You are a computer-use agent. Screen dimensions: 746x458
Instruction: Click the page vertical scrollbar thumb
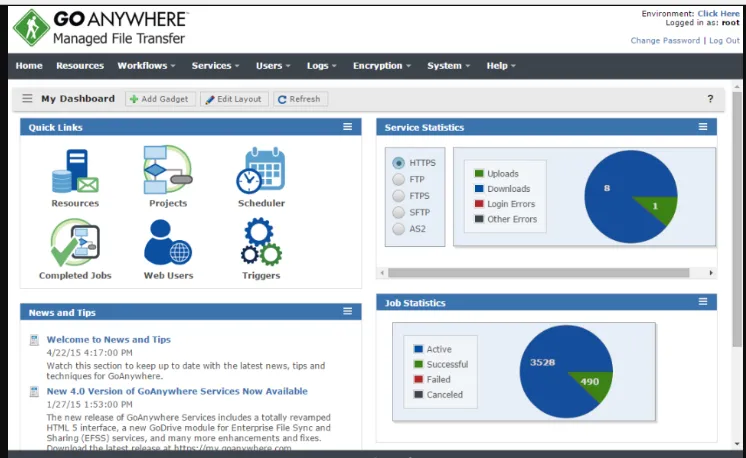(x=737, y=219)
